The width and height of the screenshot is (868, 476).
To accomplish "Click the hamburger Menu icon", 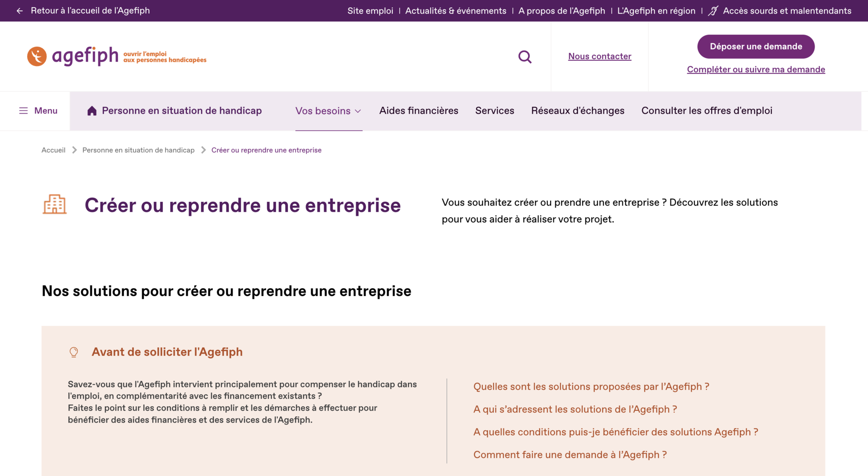I will point(24,111).
